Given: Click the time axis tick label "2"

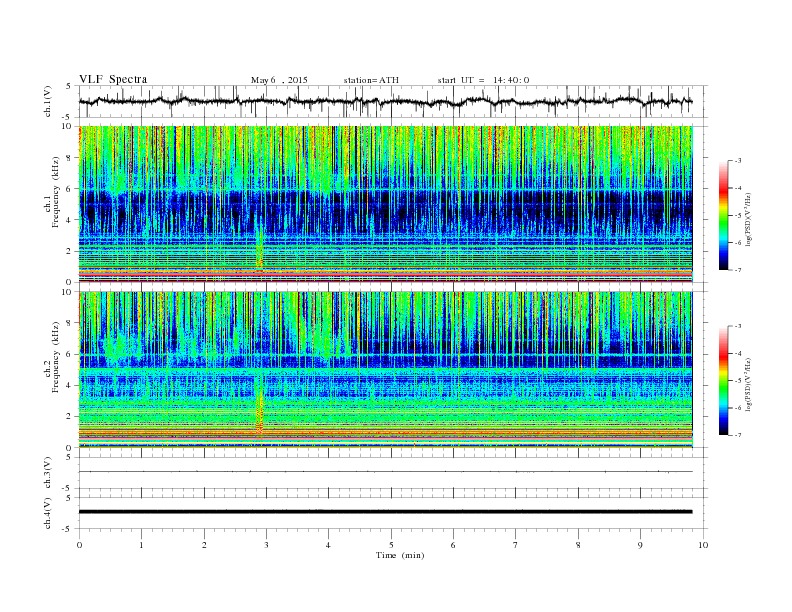Looking at the screenshot, I should point(204,545).
